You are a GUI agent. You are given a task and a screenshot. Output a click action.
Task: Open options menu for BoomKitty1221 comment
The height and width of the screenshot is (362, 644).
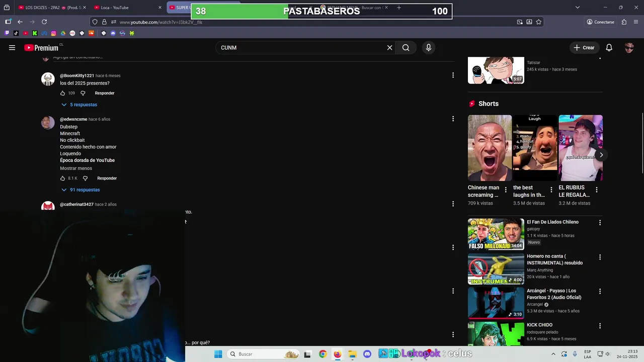(x=453, y=75)
